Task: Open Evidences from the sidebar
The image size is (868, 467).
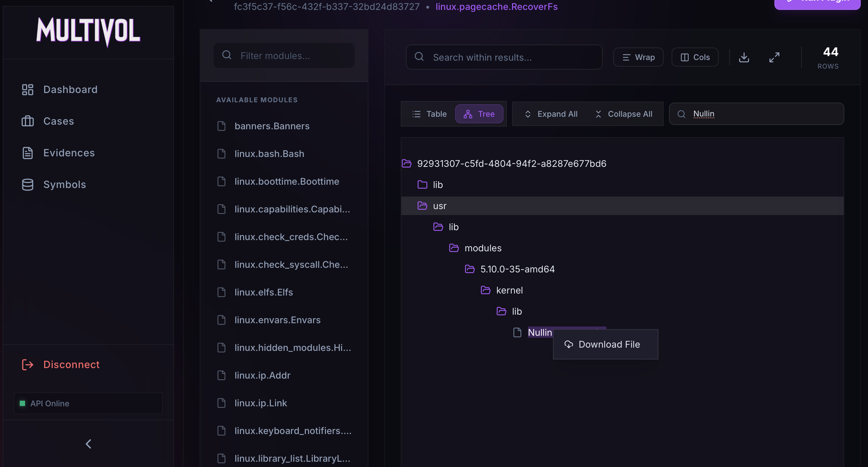Action: tap(69, 153)
